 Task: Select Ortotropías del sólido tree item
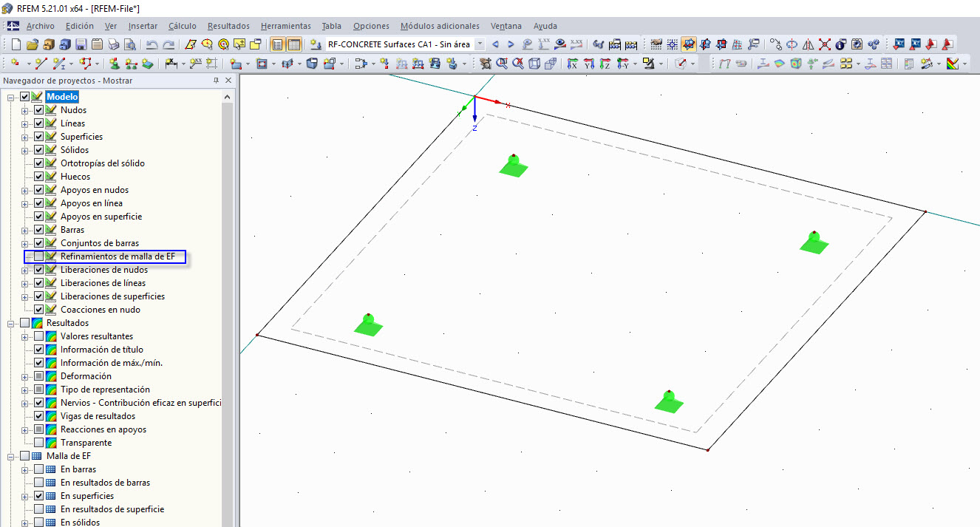[x=103, y=163]
